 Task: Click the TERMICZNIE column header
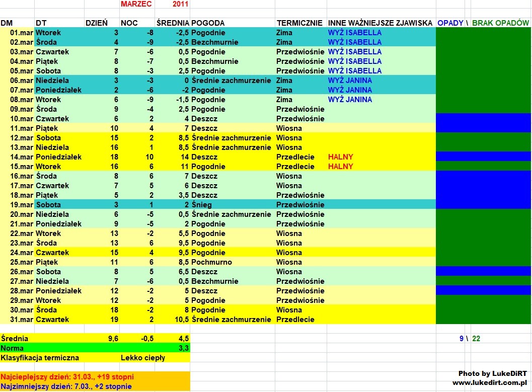tap(299, 23)
